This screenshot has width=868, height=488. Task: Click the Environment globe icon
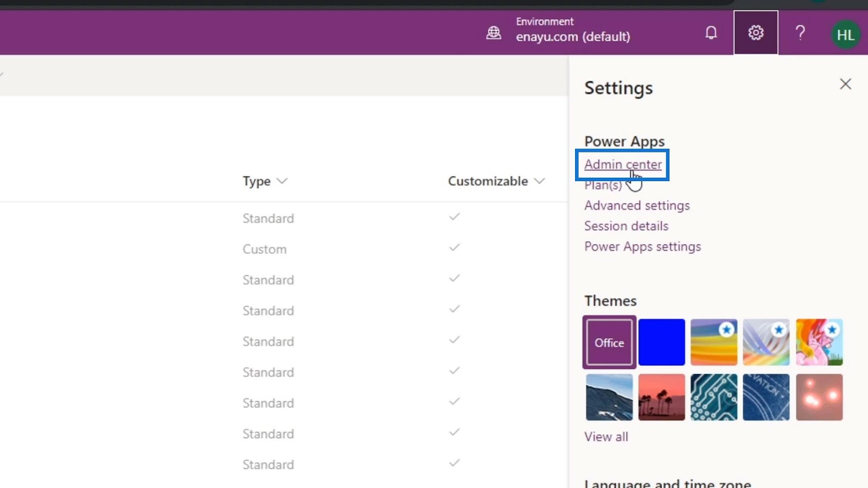coord(494,33)
